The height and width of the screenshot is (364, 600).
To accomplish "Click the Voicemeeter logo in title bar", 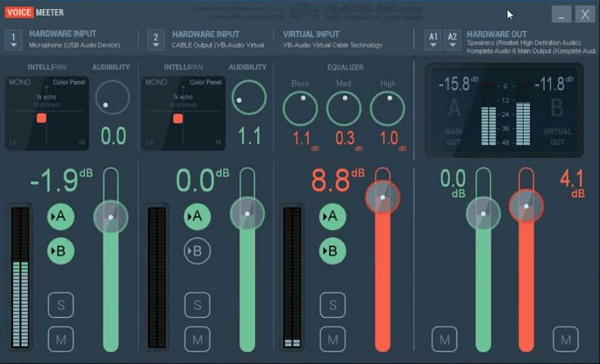I will click(x=34, y=12).
